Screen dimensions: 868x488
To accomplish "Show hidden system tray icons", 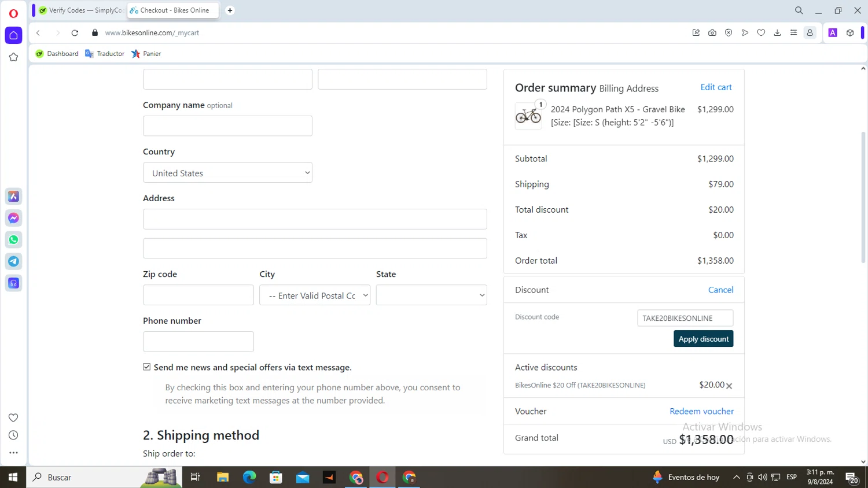I will pos(736,477).
